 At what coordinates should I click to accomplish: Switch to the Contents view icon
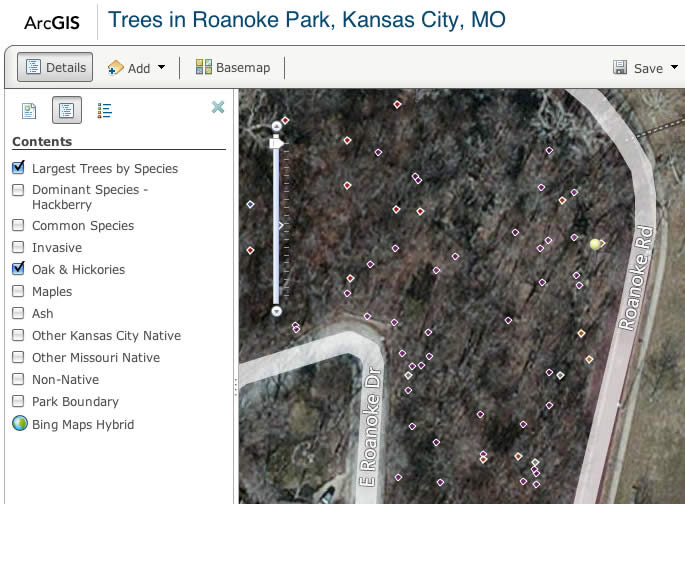tap(67, 111)
